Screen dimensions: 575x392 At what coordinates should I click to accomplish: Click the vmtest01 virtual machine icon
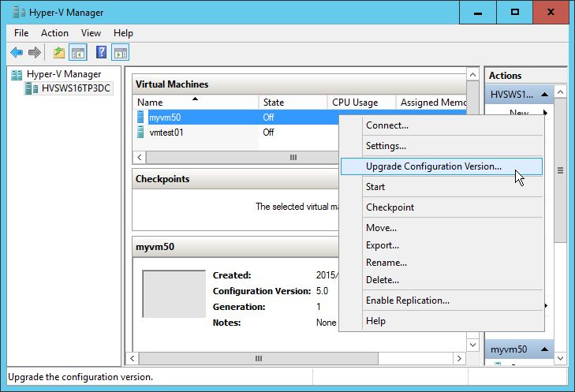tap(140, 132)
